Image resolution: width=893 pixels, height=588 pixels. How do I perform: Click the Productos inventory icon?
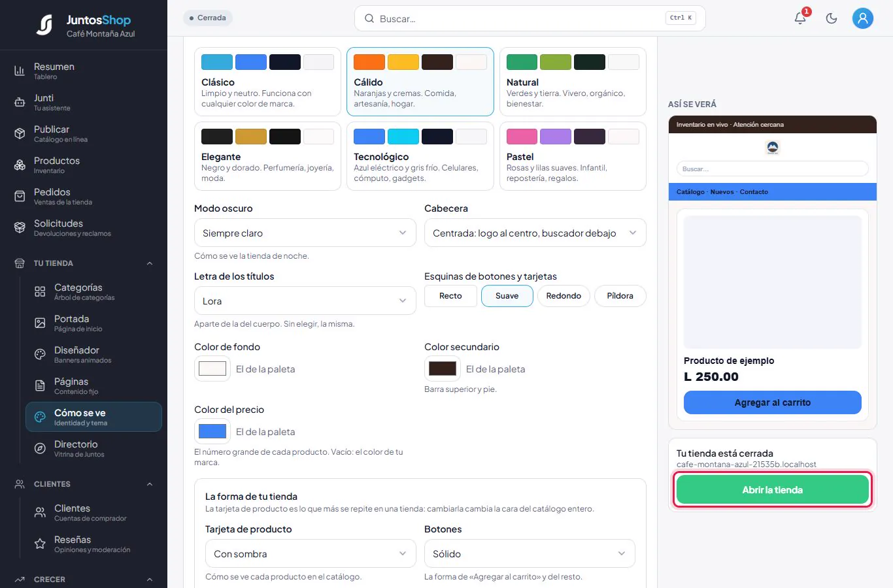click(x=20, y=165)
